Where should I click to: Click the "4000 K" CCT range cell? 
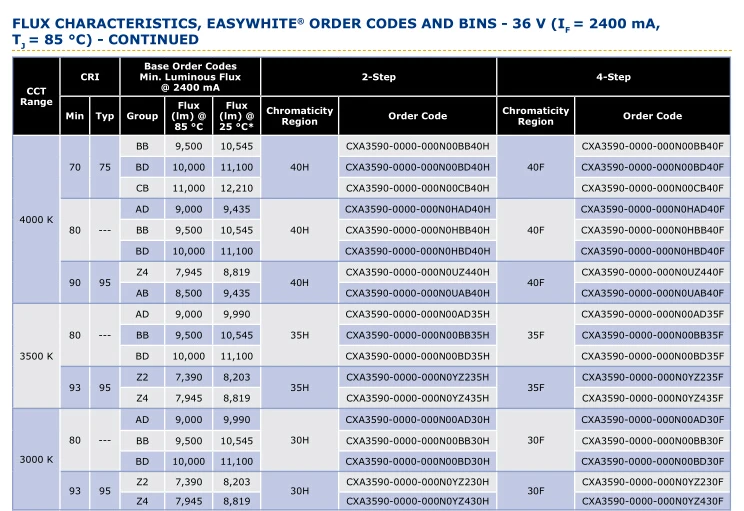[x=36, y=219]
